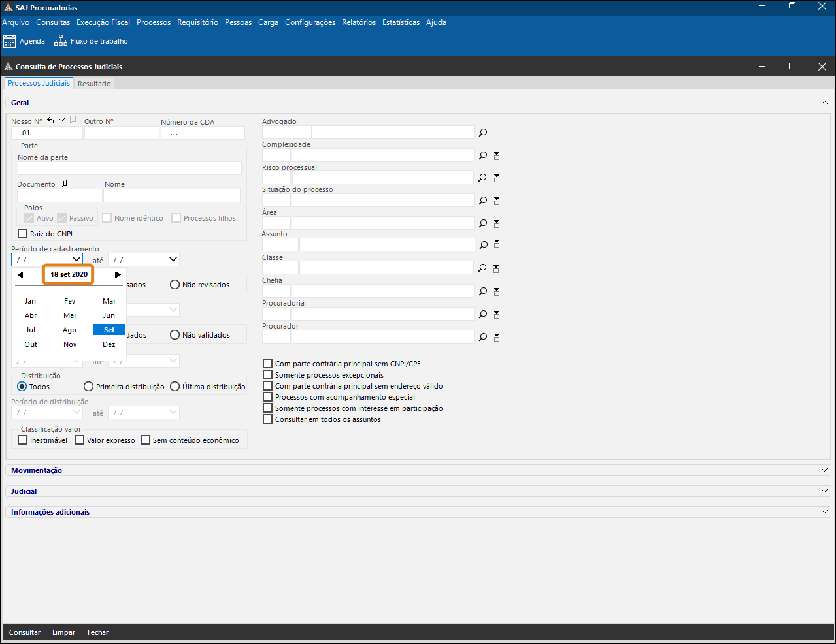This screenshot has height=644, width=836.
Task: Click the search magnifier for Advogado
Action: point(483,133)
